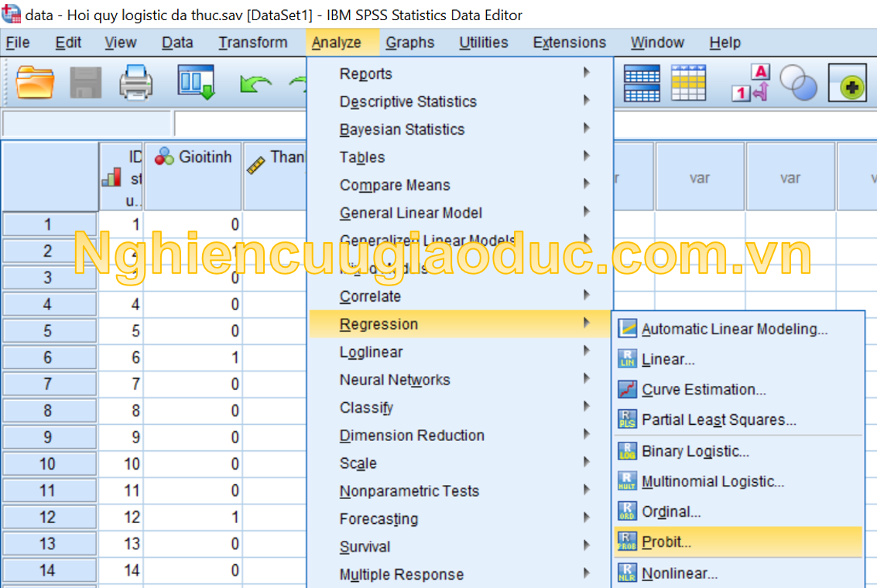Image resolution: width=877 pixels, height=588 pixels.
Task: Click the Recall recent dialogs icon
Action: click(x=195, y=81)
